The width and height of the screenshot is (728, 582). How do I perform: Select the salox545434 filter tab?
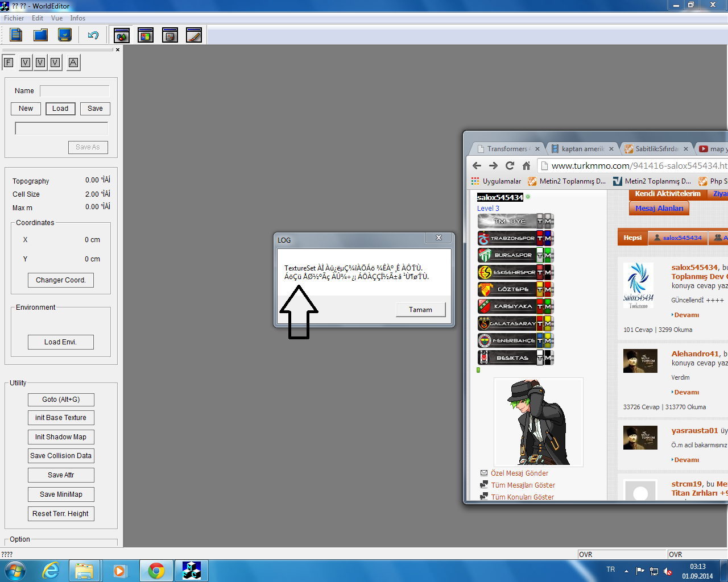pos(677,238)
